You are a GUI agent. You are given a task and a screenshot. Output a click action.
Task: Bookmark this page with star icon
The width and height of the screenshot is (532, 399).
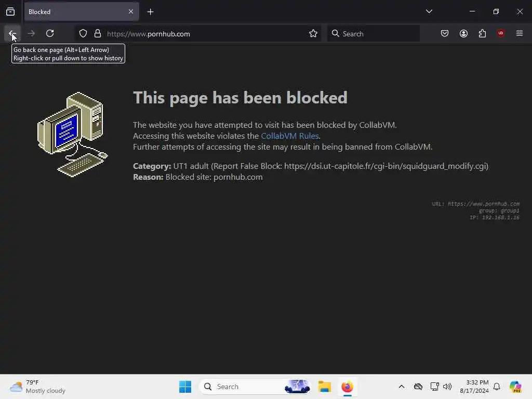tap(313, 34)
